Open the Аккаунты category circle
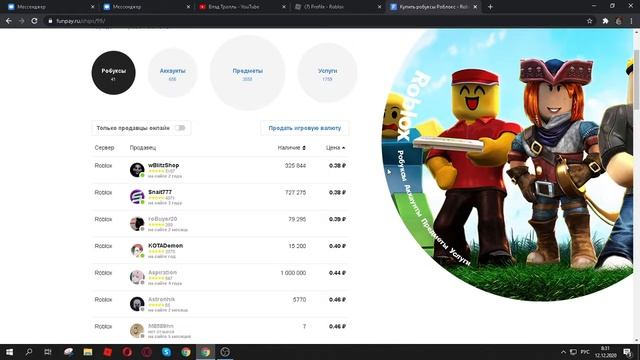The width and height of the screenshot is (640, 360). (172, 73)
